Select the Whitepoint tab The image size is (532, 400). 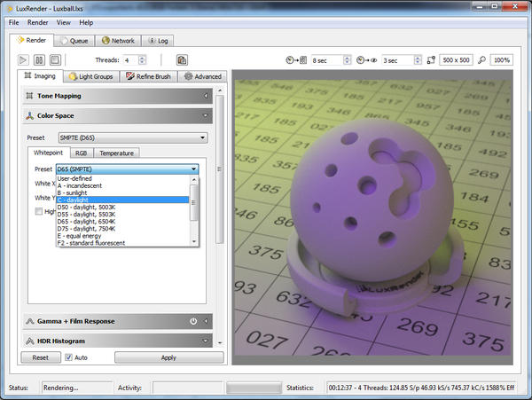pos(49,153)
